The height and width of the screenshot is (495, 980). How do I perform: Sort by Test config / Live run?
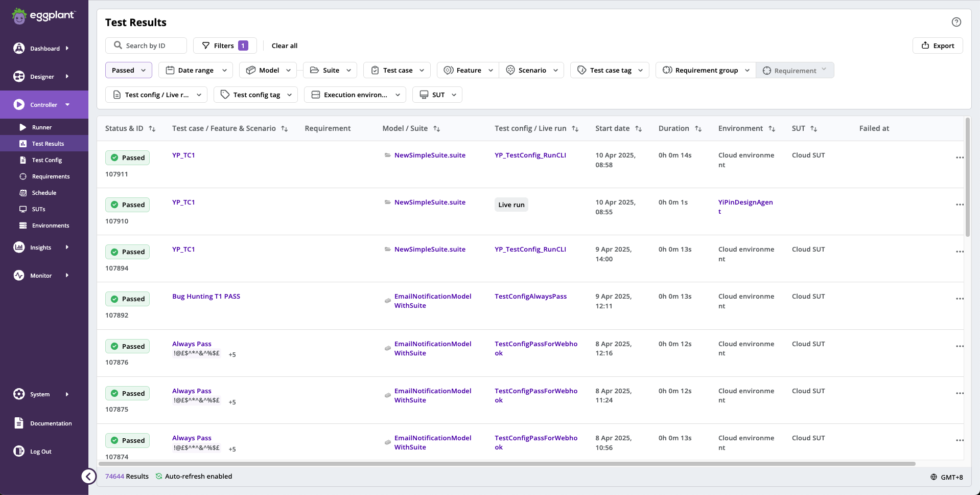[x=575, y=129]
